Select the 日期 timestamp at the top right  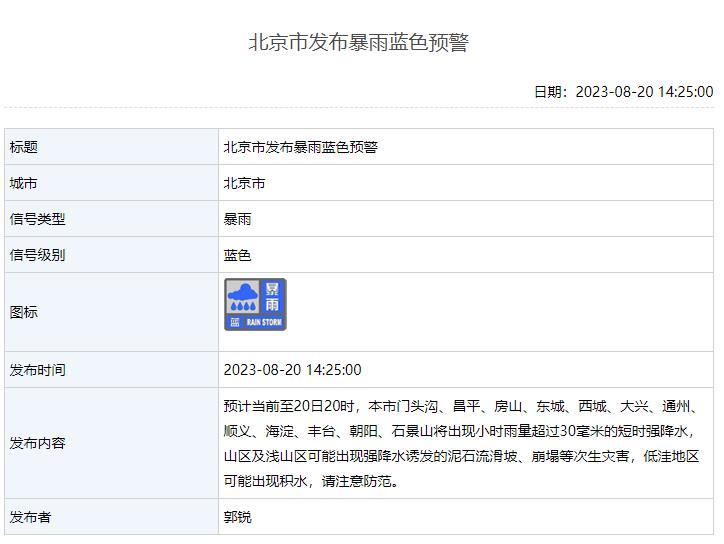(x=623, y=92)
